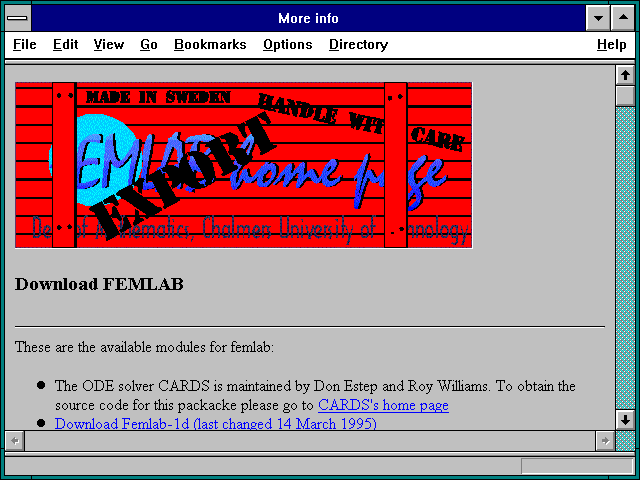Click the FEMLAB home page banner image

(x=244, y=165)
